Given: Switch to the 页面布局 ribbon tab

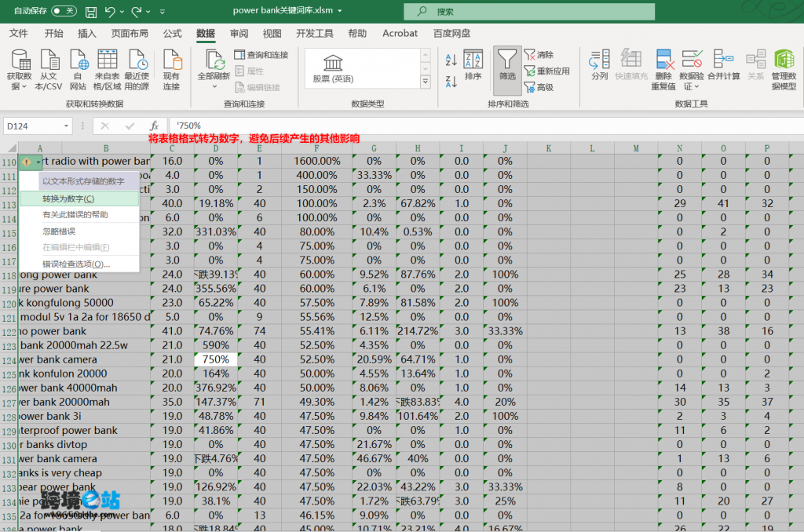Looking at the screenshot, I should pyautogui.click(x=130, y=33).
